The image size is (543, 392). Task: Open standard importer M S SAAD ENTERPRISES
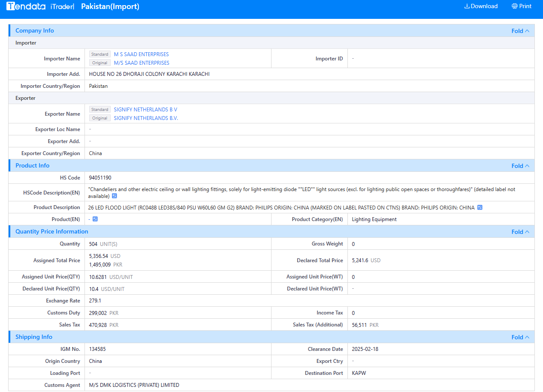tap(141, 54)
